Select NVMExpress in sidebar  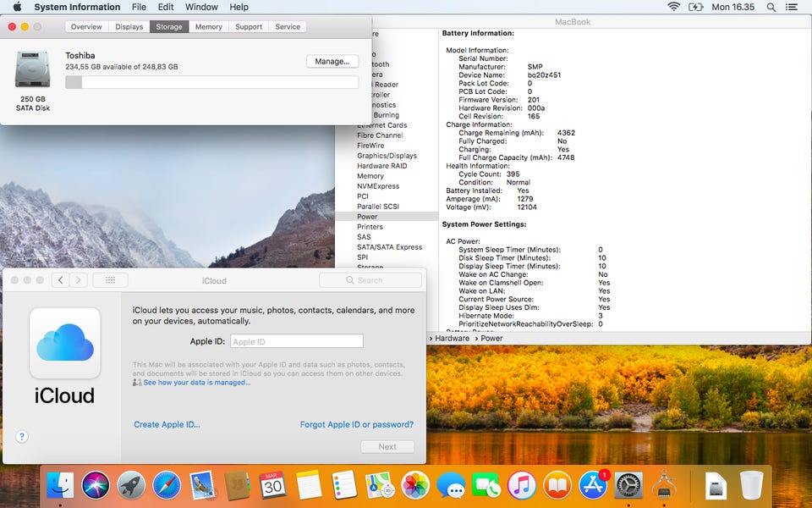point(378,186)
